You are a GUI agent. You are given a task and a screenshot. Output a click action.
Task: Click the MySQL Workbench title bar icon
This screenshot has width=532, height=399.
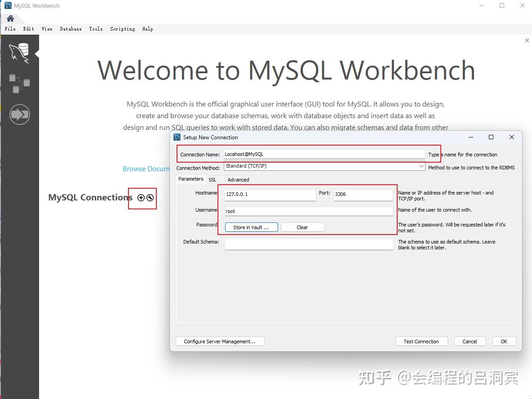[x=8, y=5]
